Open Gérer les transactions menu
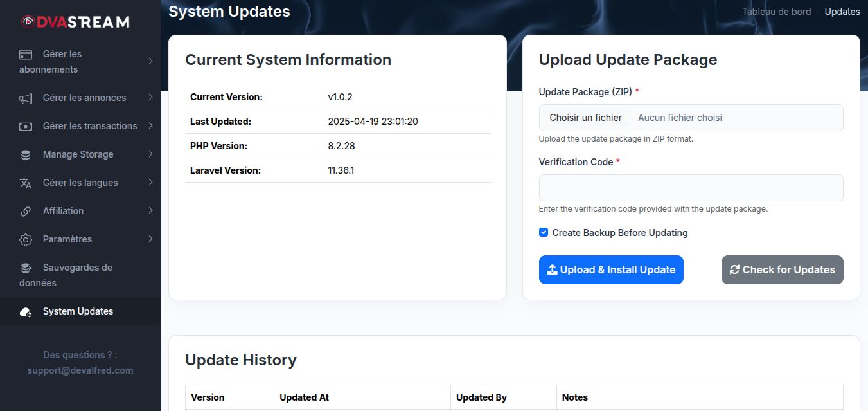Screen dimensions: 868x411 point(80,126)
